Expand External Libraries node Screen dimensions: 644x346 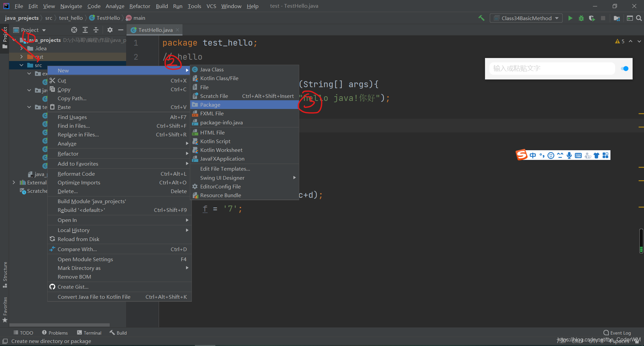pyautogui.click(x=14, y=182)
